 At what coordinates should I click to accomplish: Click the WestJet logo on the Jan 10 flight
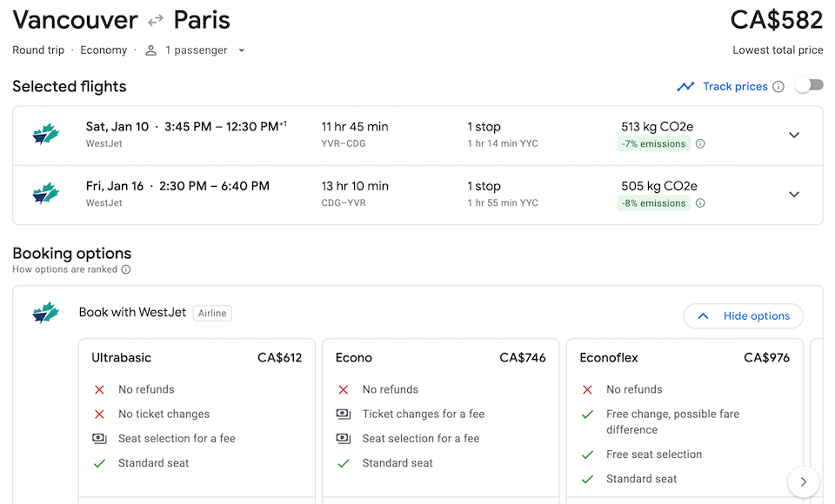tap(46, 134)
